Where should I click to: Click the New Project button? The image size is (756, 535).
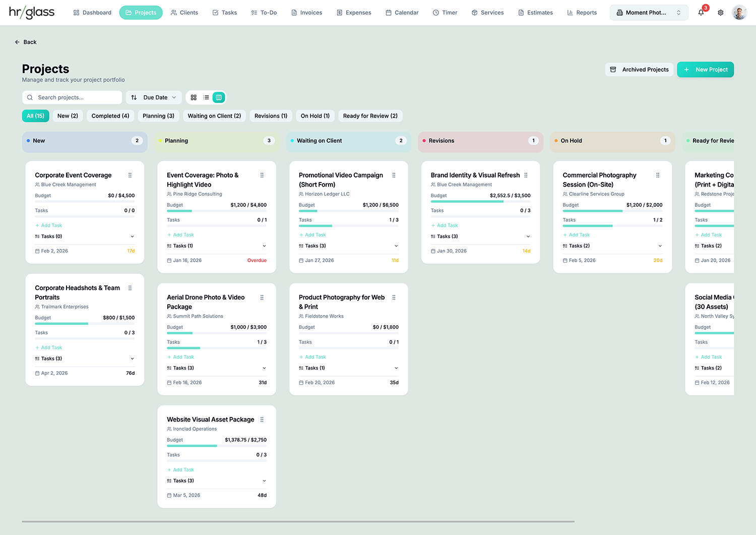pos(705,70)
